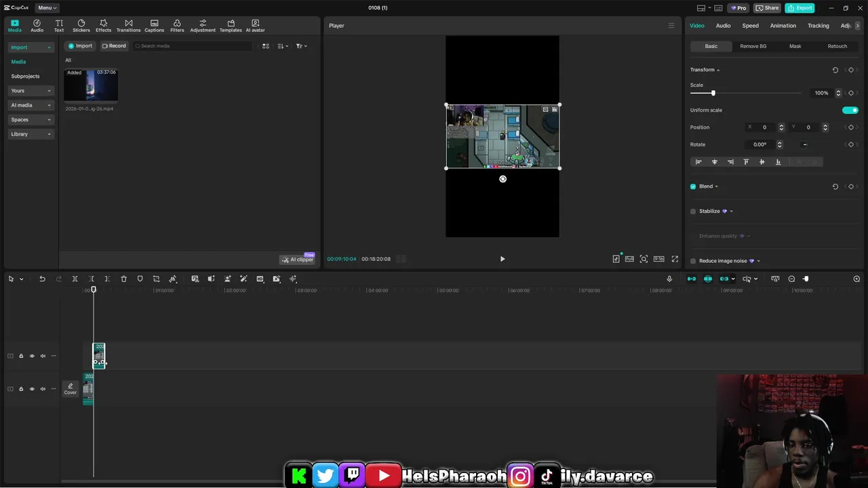
Task: Mute the lower video track audio
Action: (x=43, y=389)
